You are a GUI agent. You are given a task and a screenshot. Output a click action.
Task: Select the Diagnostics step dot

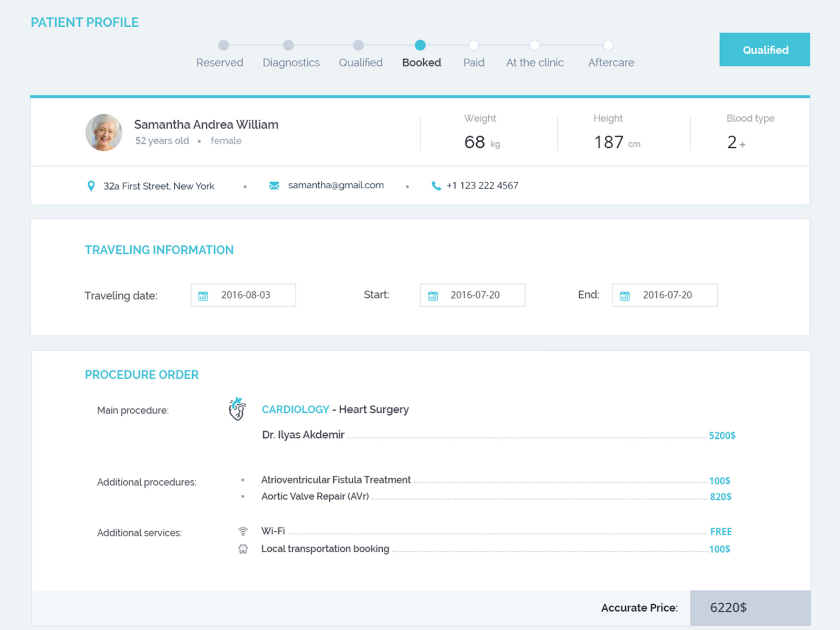pos(288,45)
